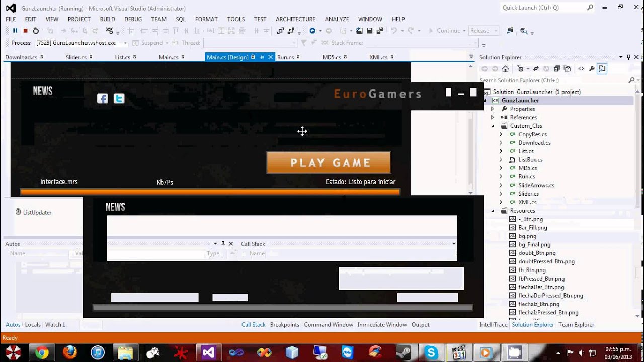This screenshot has width=644, height=362.
Task: Click the Twitter icon in the launcher design
Action: (119, 99)
